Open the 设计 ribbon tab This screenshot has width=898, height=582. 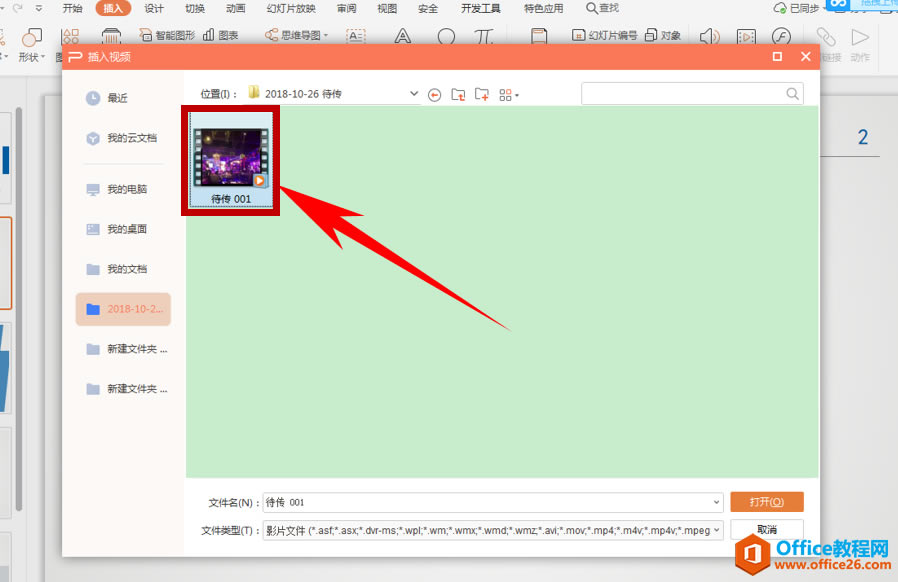pyautogui.click(x=153, y=9)
